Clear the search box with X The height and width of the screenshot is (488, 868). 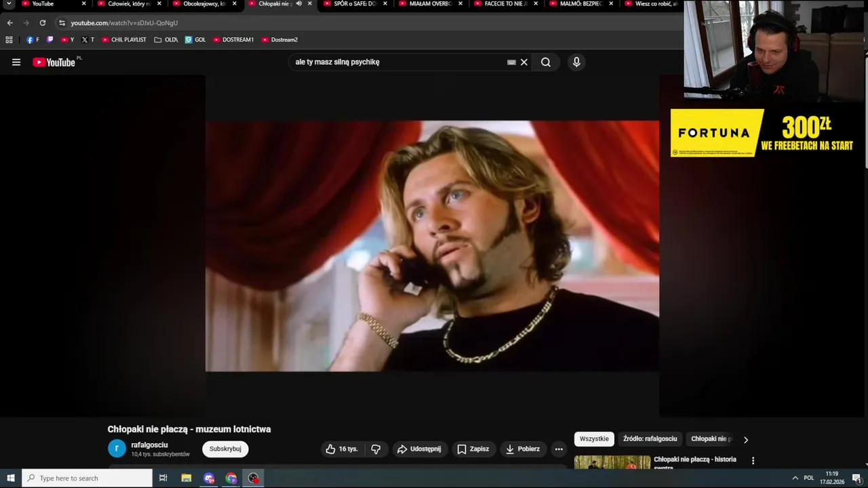(x=524, y=62)
